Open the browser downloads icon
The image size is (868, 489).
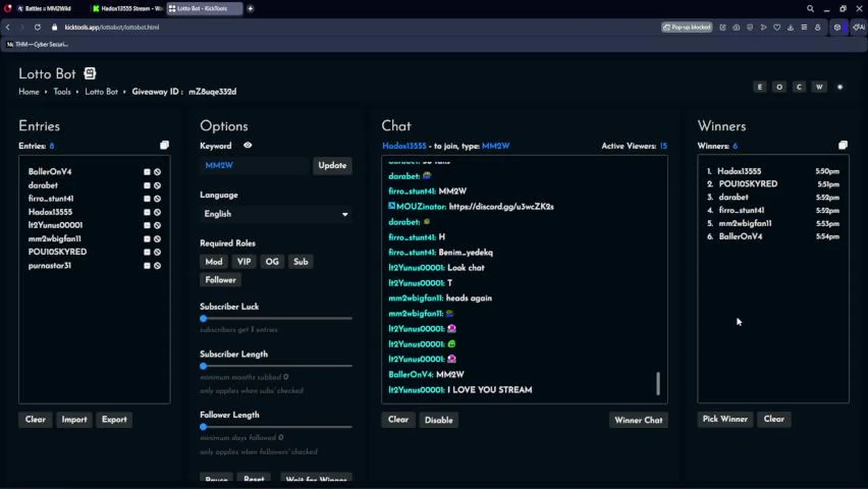click(x=791, y=27)
